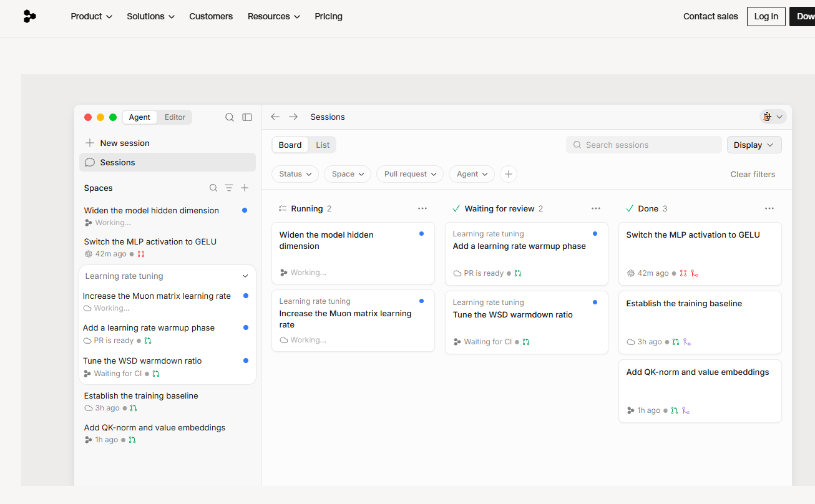Select sidebar item Add a learning rate warmup phase
This screenshot has height=504, width=815.
(x=167, y=334)
